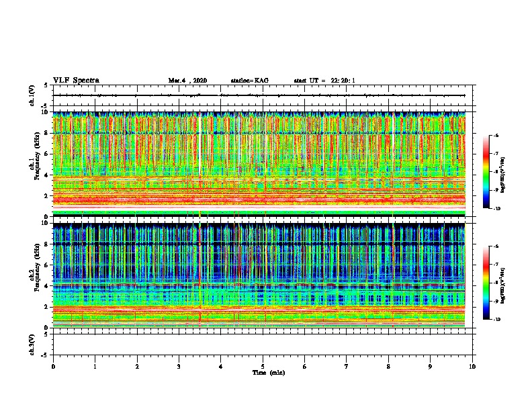Click the station=KAG label
Screen dimensions: 532x411
pyautogui.click(x=249, y=81)
